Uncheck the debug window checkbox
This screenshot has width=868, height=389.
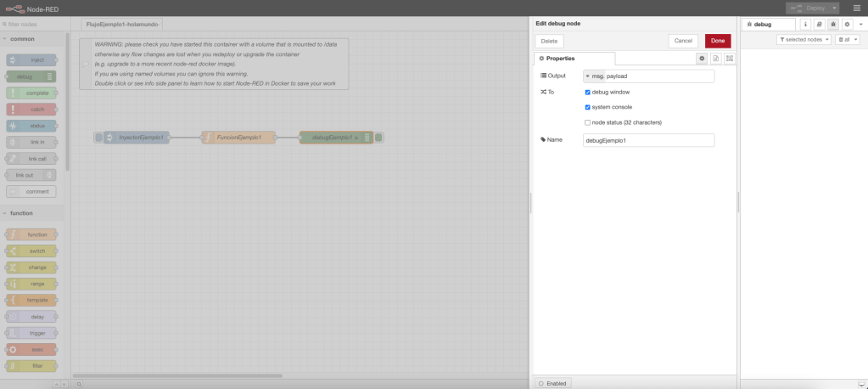[588, 92]
